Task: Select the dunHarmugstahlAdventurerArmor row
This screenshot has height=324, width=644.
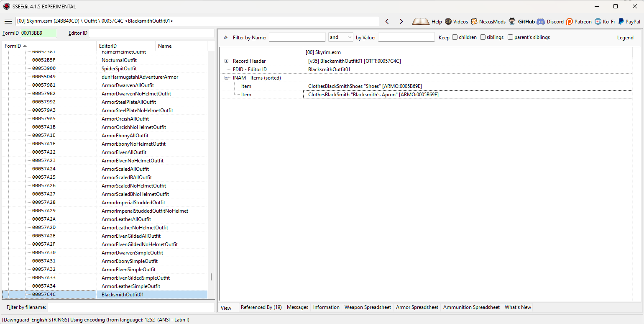Action: tap(105, 77)
